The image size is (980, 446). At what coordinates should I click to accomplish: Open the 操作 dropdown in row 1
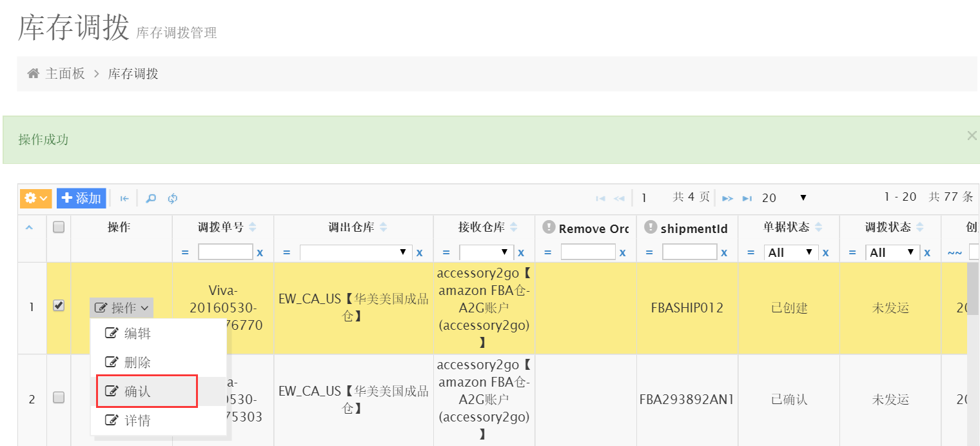122,308
